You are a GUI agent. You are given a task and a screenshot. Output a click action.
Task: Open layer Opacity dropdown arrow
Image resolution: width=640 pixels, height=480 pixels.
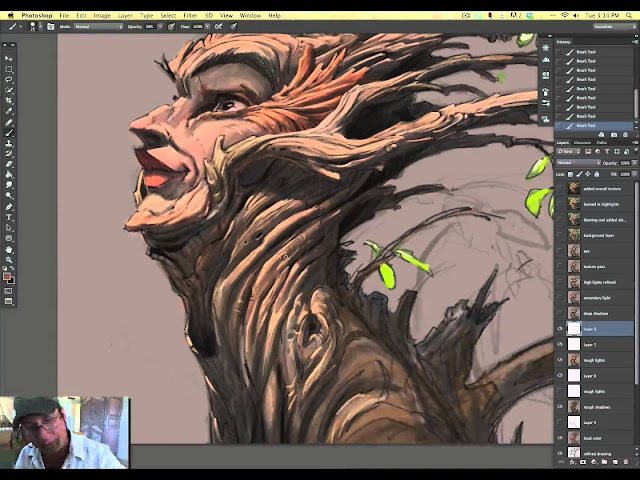(634, 162)
